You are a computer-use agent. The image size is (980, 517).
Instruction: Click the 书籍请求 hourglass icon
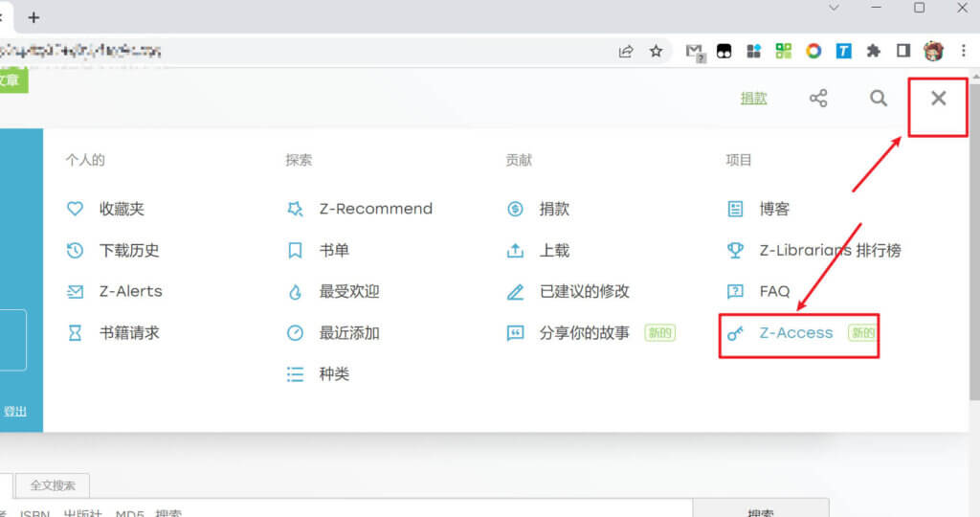(x=75, y=333)
